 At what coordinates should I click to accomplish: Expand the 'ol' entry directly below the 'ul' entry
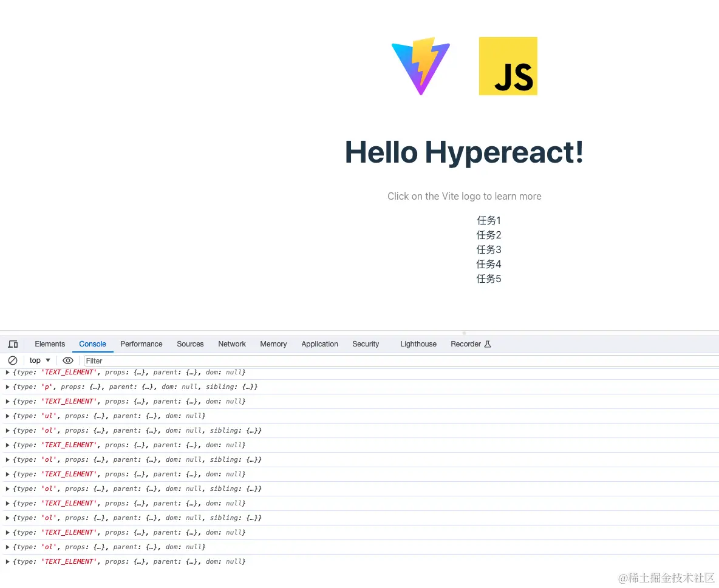point(8,430)
